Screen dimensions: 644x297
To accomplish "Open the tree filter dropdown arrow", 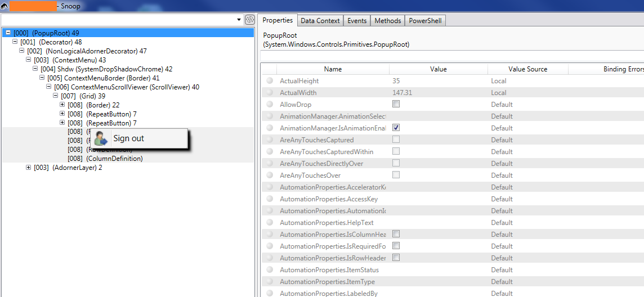I will (239, 20).
